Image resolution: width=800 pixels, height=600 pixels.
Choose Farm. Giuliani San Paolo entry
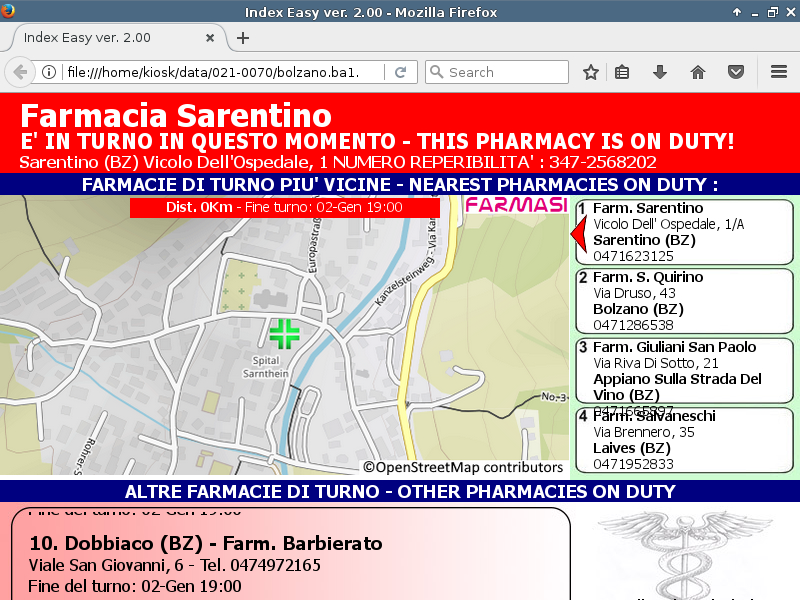click(x=684, y=371)
